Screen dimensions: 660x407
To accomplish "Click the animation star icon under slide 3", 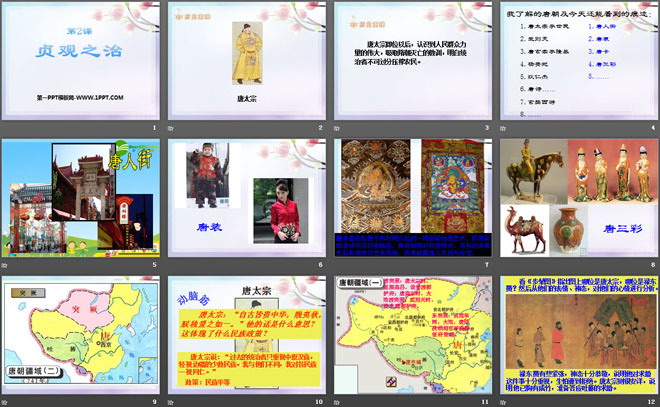I will 337,128.
